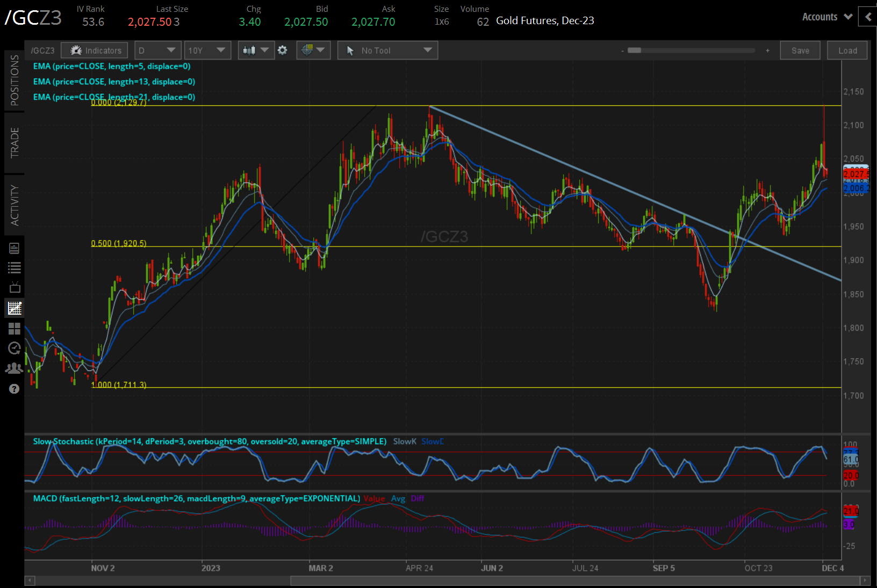Viewport: 877px width, 588px height.
Task: Switch to the POSITIONS side tab
Action: 15,81
